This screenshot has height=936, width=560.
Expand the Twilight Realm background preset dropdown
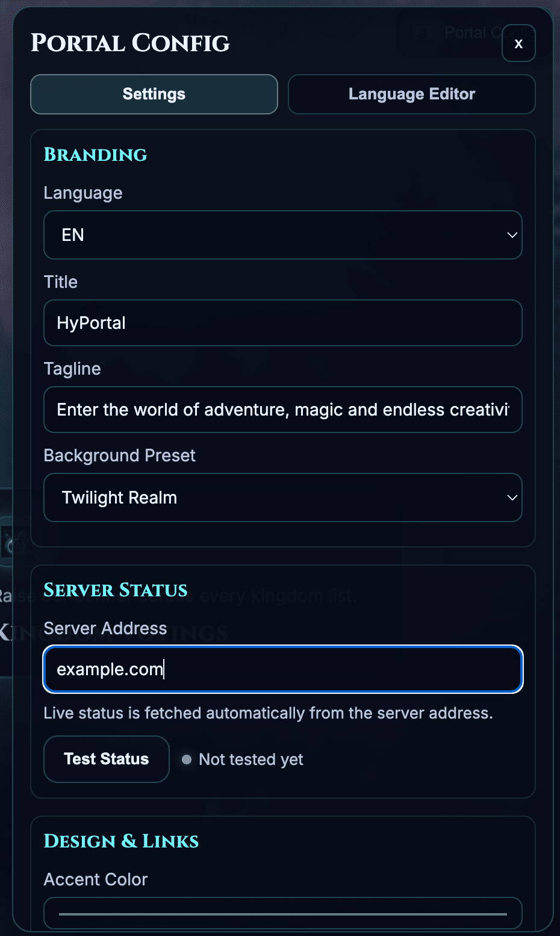[x=282, y=498]
